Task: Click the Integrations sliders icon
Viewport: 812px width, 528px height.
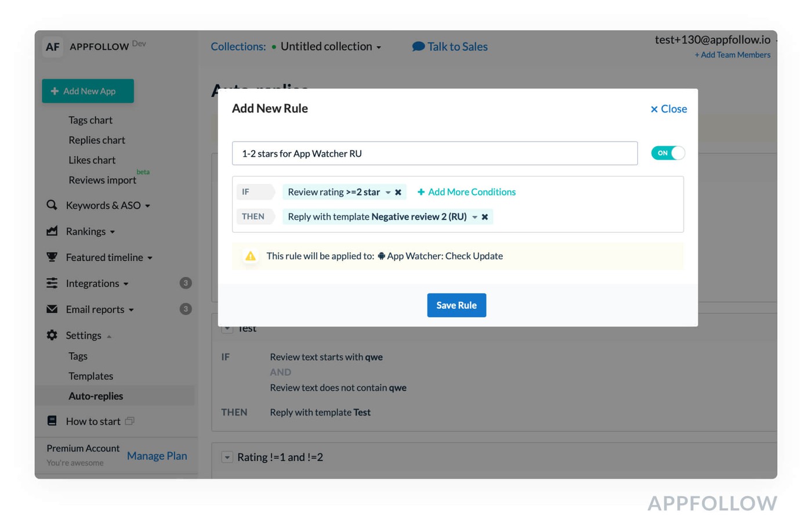Action: click(52, 283)
